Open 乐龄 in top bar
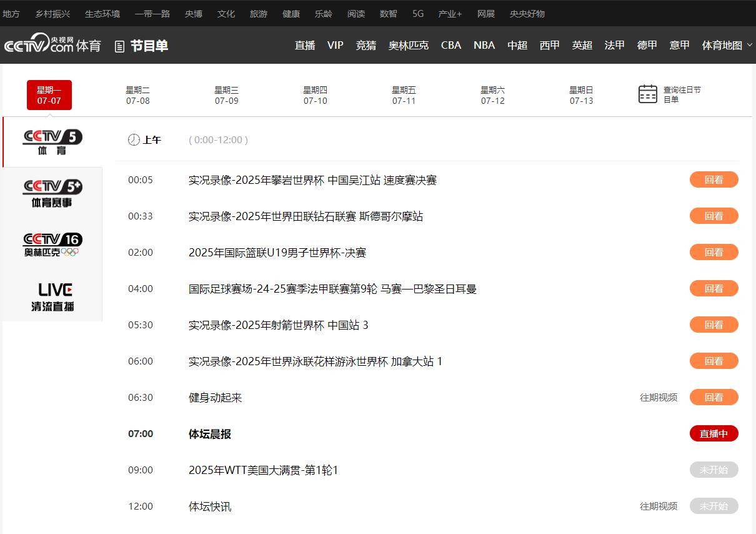The height and width of the screenshot is (534, 756). 324,13
